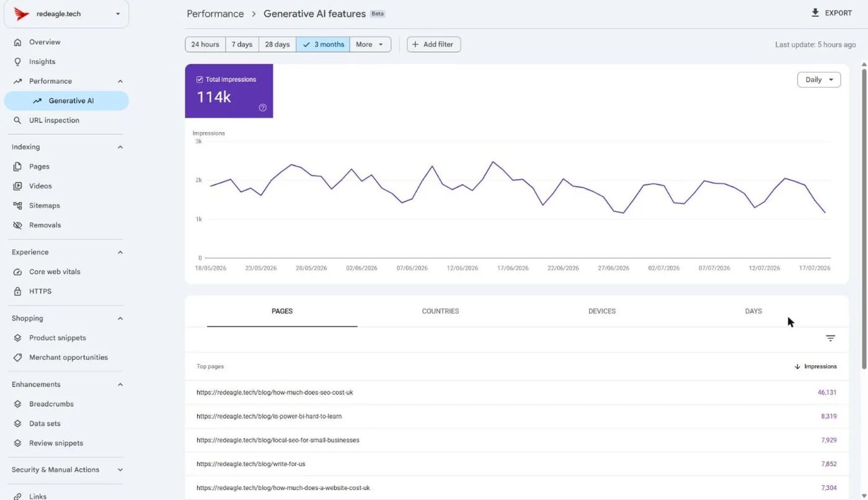Click the table filter rows icon
Image resolution: width=868 pixels, height=500 pixels.
coord(830,338)
